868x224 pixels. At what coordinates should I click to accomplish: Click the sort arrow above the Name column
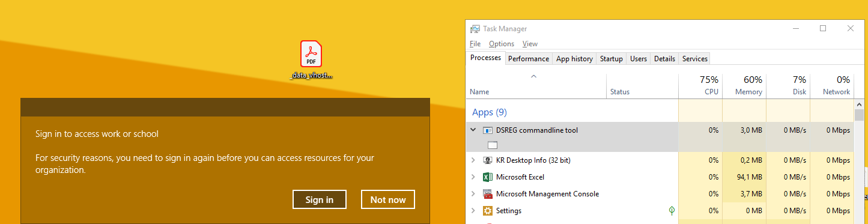pos(533,76)
